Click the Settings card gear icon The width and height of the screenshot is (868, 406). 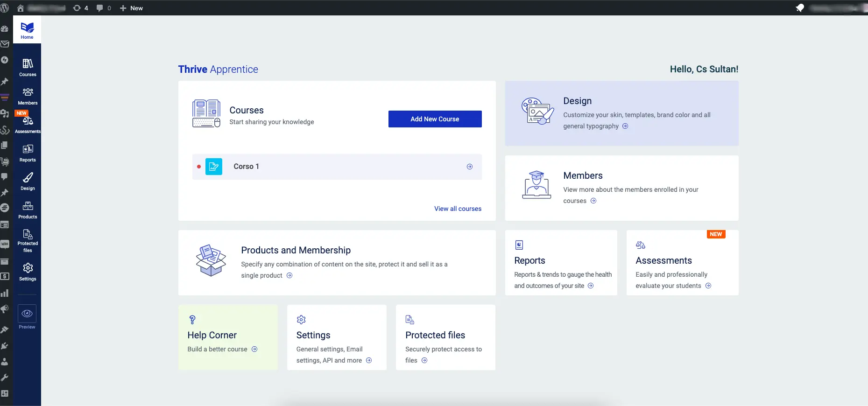pyautogui.click(x=301, y=320)
